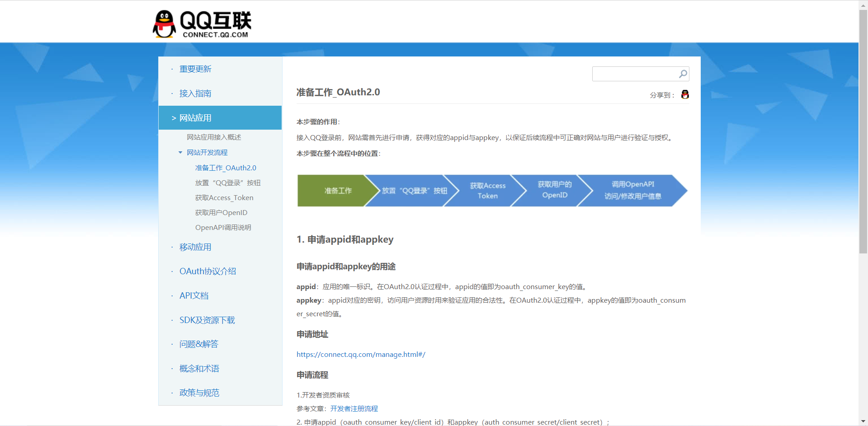The height and width of the screenshot is (426, 868).
Task: Click the 1.开发者资质审核 line
Action: 323,395
